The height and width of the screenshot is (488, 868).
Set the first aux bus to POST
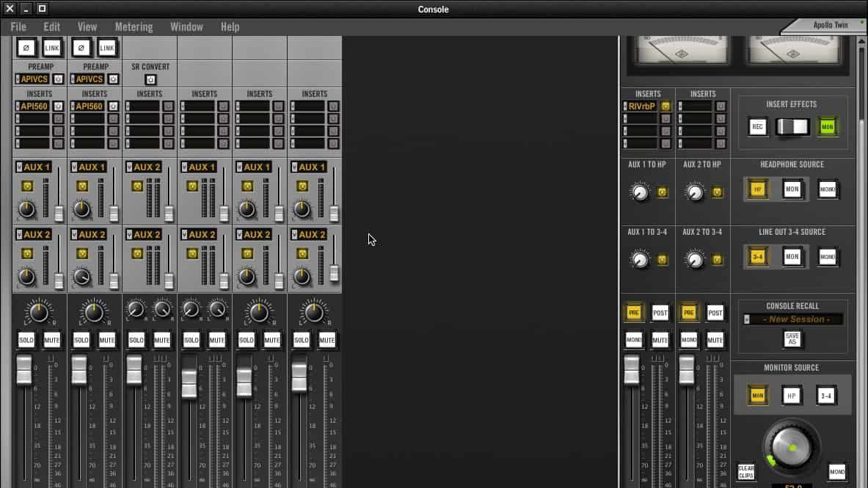[x=660, y=313]
